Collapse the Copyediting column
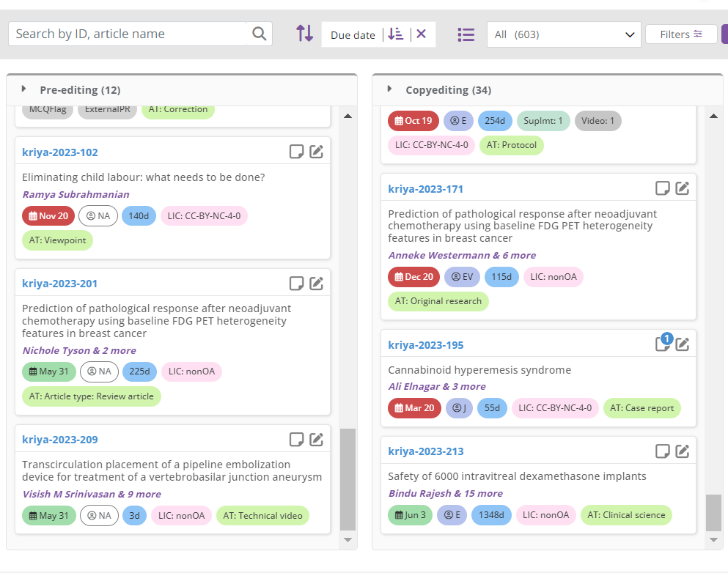 tap(389, 89)
